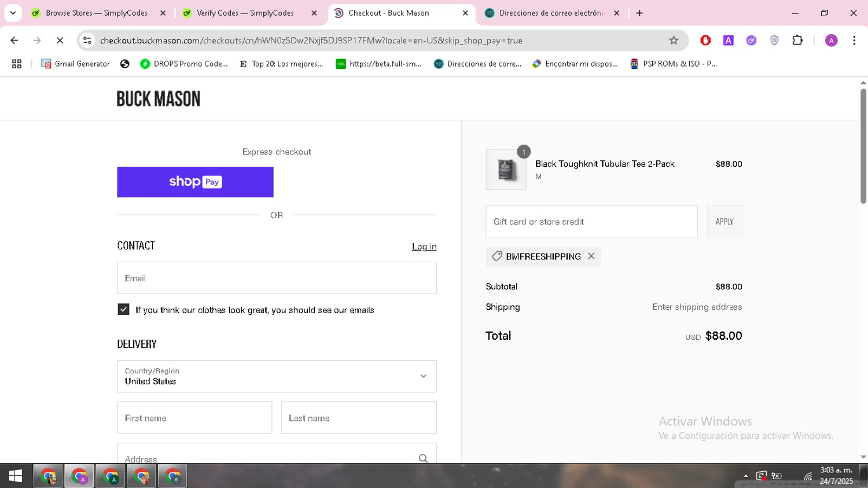Open the Windows Start menu
The height and width of the screenshot is (488, 868).
(16, 476)
